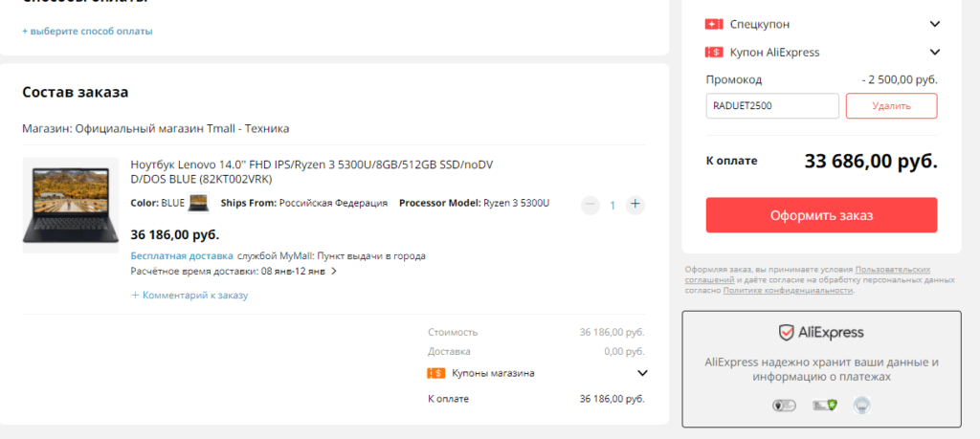Click the red Спецкупон ticket icon

(713, 24)
